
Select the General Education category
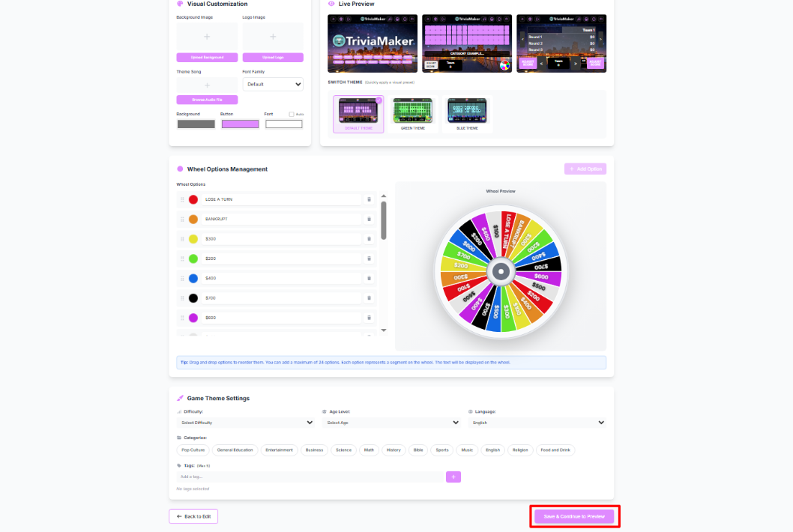pyautogui.click(x=235, y=450)
